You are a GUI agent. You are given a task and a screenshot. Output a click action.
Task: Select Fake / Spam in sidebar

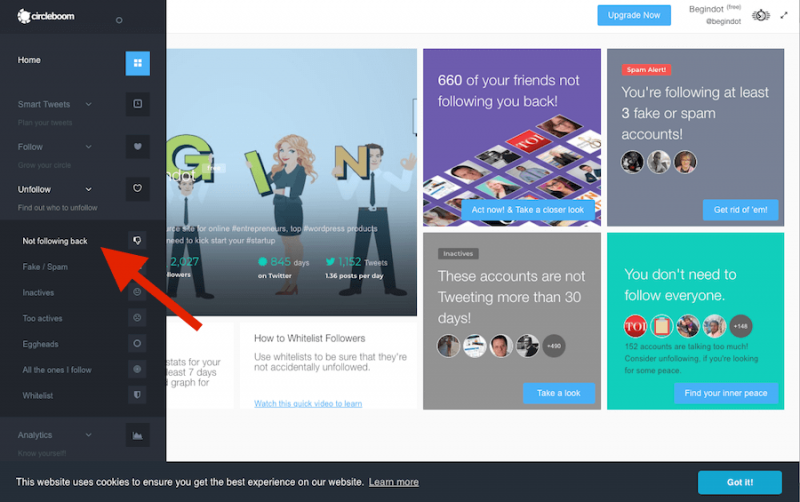45,267
